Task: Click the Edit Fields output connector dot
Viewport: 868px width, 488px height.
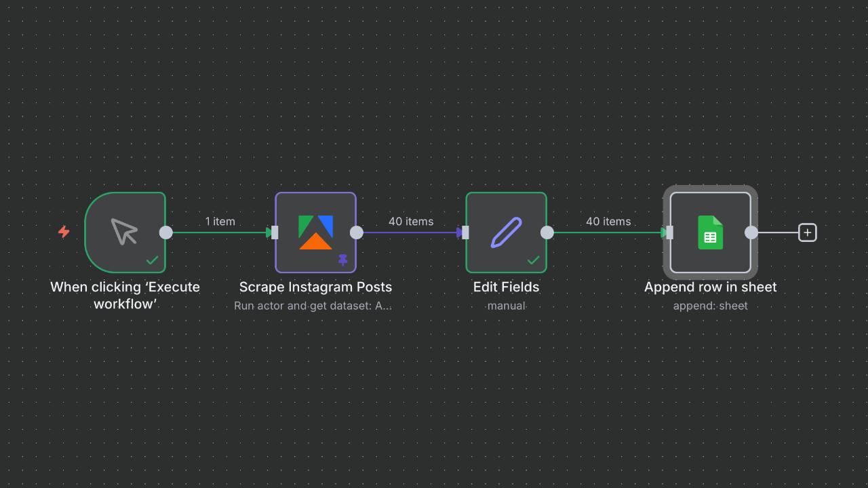Action: (547, 232)
